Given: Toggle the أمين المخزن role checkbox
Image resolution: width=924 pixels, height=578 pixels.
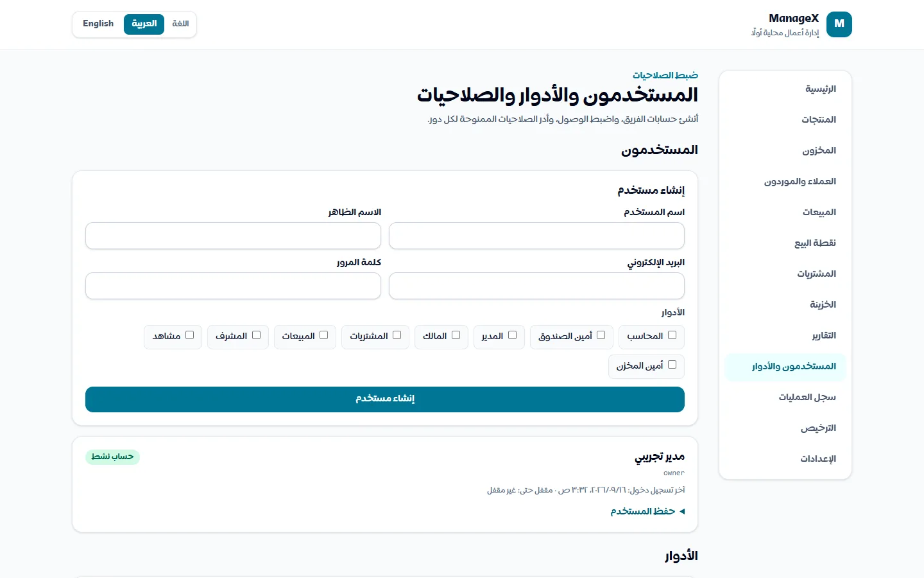Looking at the screenshot, I should pos(672,365).
